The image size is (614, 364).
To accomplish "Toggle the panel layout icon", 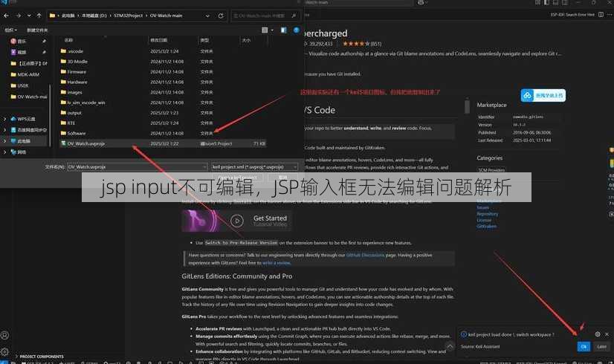I will tap(555, 3).
